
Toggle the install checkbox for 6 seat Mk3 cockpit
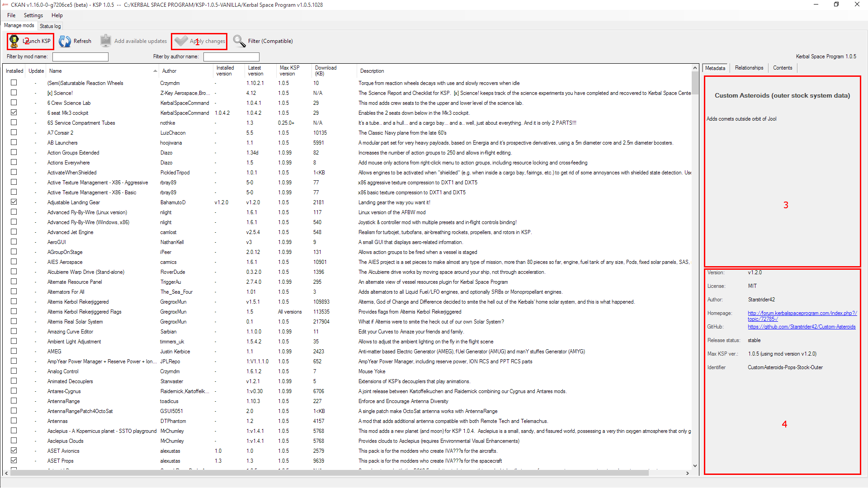click(14, 113)
